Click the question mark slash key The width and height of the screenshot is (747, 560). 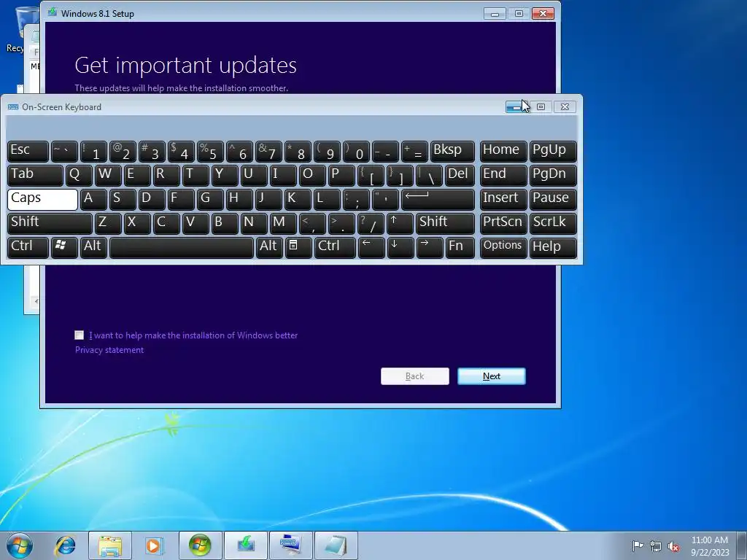click(x=371, y=223)
